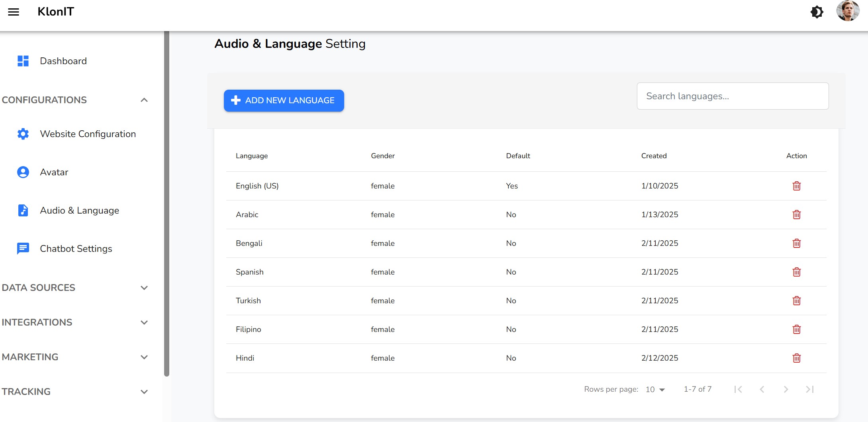
Task: Open Website Configuration page
Action: tap(88, 134)
